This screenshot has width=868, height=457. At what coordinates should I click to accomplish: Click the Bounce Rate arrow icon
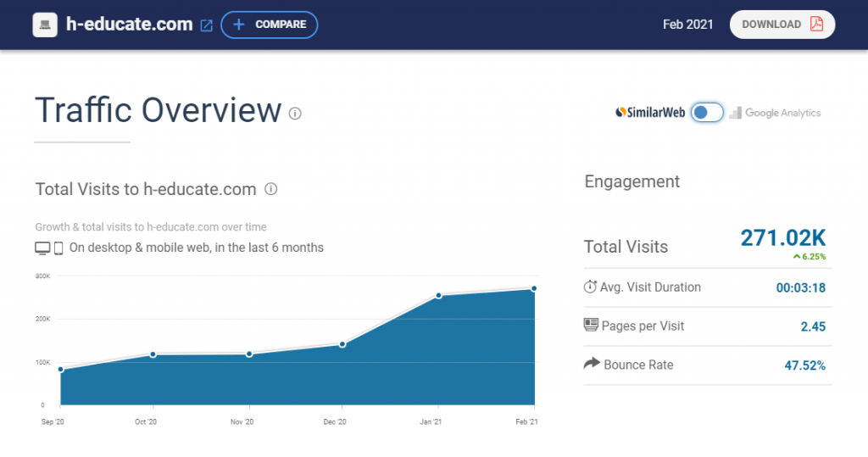[x=592, y=364]
